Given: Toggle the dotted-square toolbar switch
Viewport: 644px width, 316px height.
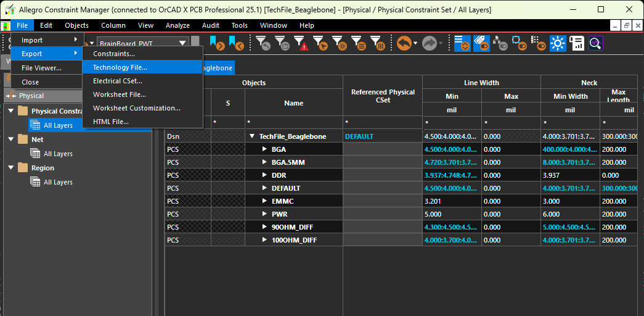Looking at the screenshot, I should point(519,43).
